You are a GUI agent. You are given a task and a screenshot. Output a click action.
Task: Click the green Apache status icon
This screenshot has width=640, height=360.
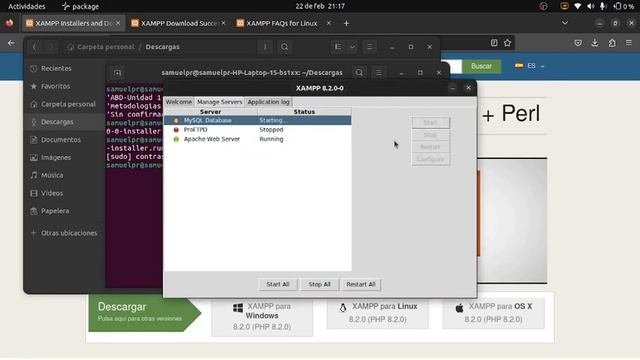176,139
